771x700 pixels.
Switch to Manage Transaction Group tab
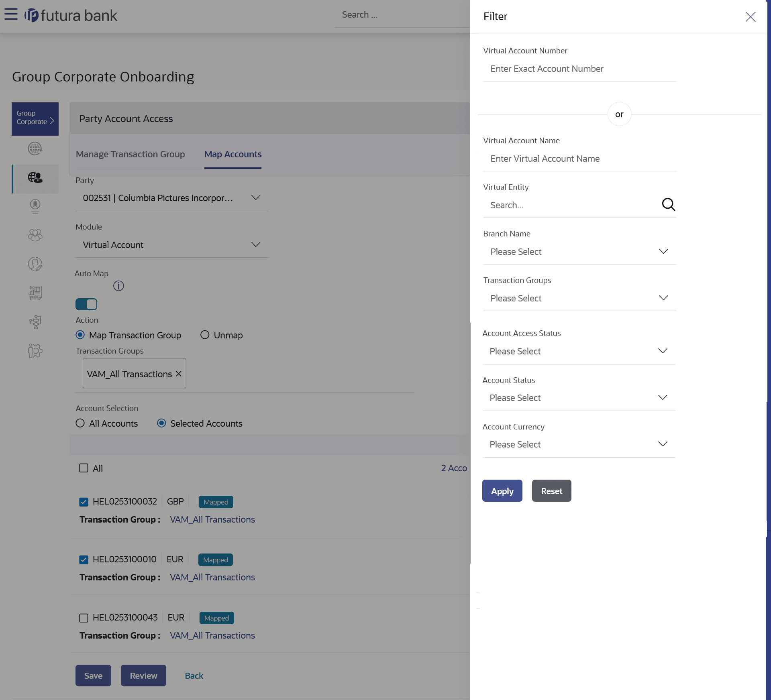[x=130, y=154]
